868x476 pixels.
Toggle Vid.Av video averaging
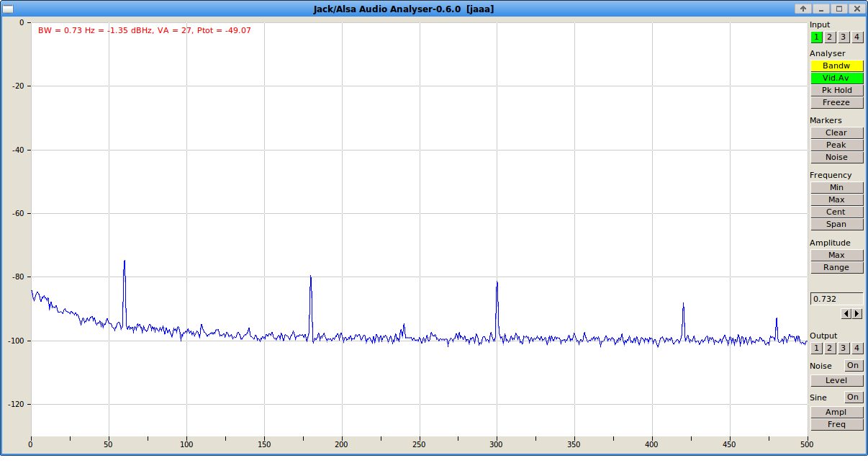click(837, 78)
